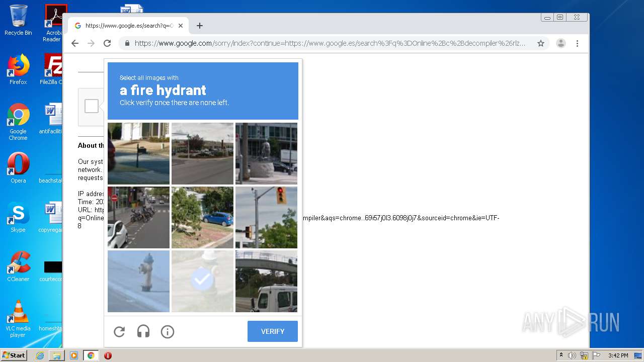Open FileZilla desktop shortcut
The image size is (644, 362).
52,69
